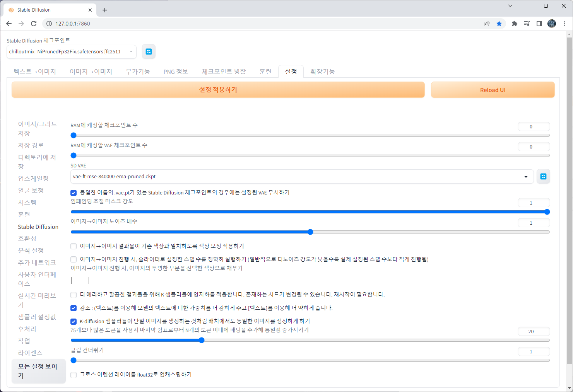Open 작업 settings section
Screen dimensions: 573x392
click(x=24, y=341)
